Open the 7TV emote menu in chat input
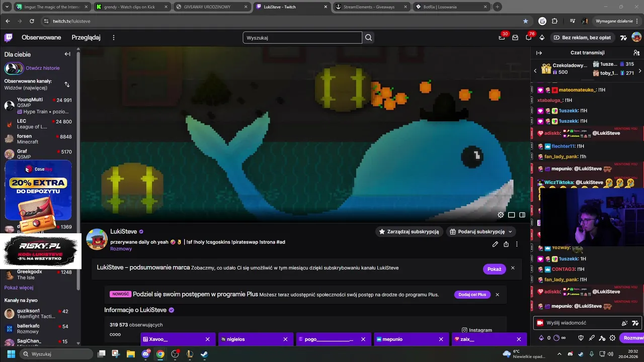Image resolution: width=644 pixels, height=362 pixels. pos(635,323)
